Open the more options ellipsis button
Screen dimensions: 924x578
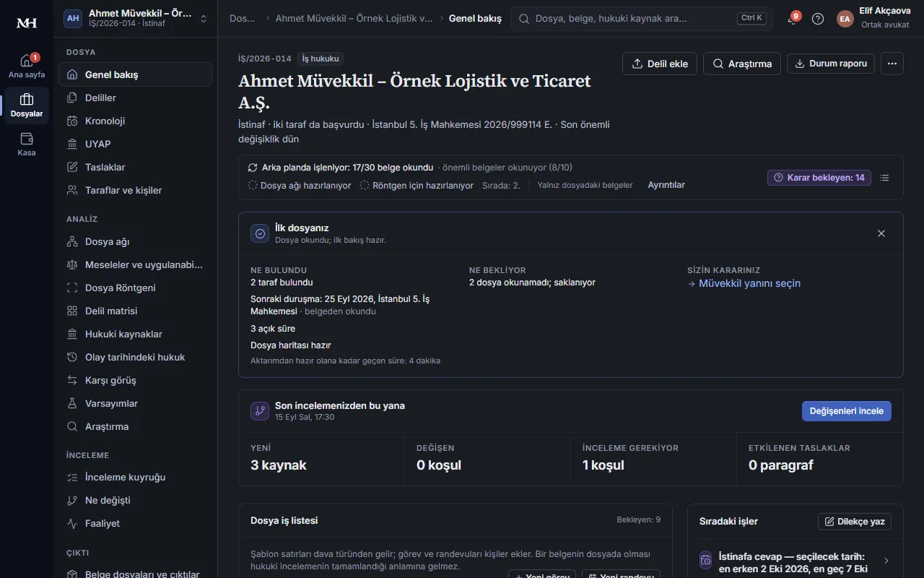pos(892,64)
